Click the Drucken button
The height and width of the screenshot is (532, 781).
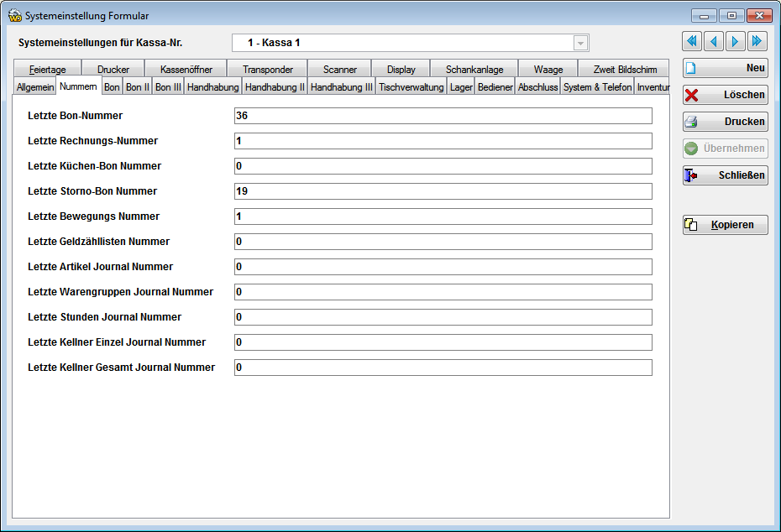(x=726, y=122)
